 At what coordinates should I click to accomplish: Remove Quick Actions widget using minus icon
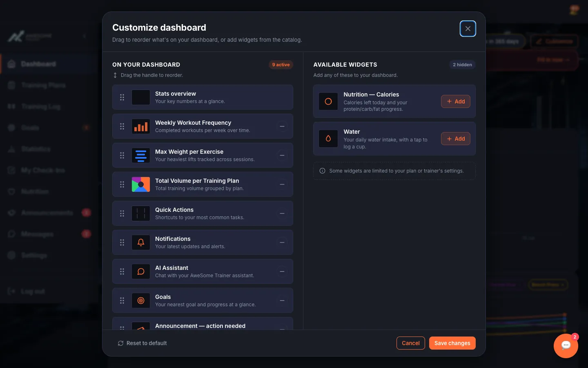click(x=282, y=213)
